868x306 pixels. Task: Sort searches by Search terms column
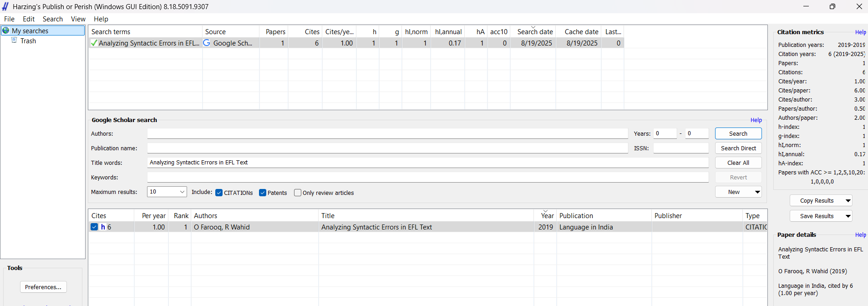146,32
